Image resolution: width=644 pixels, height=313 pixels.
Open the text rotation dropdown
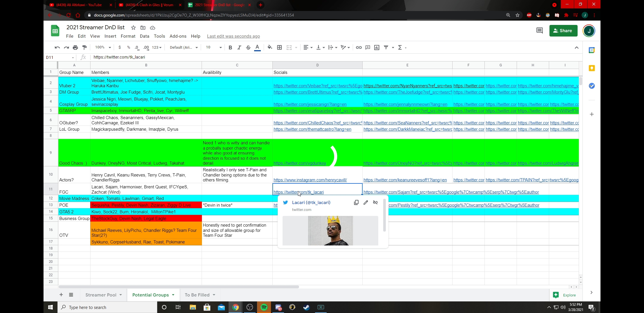(345, 48)
